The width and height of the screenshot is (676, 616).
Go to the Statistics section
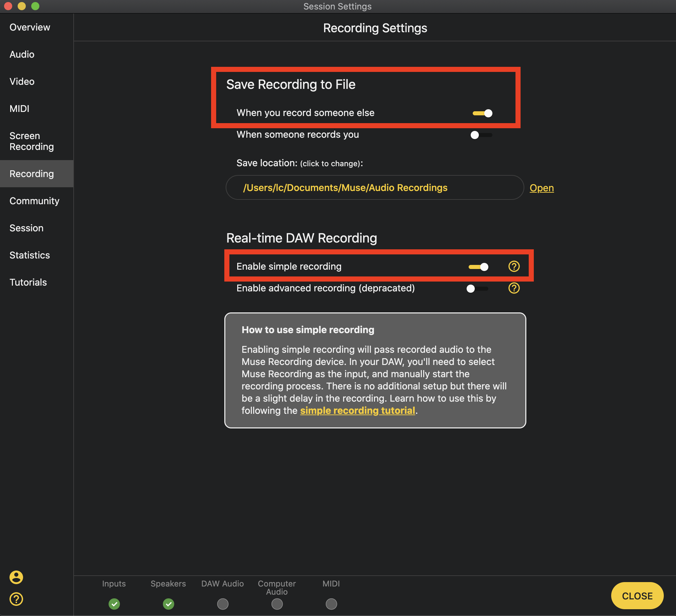30,255
